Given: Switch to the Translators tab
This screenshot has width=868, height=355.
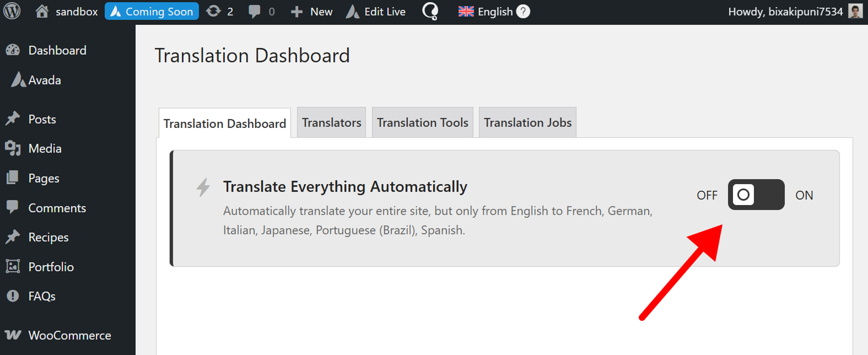Looking at the screenshot, I should tap(331, 122).
